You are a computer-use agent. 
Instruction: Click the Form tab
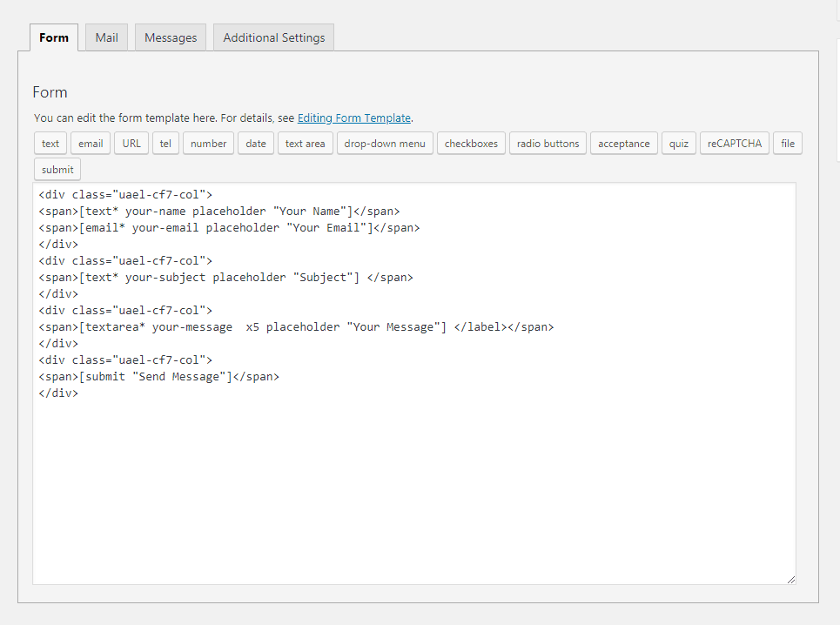[54, 37]
